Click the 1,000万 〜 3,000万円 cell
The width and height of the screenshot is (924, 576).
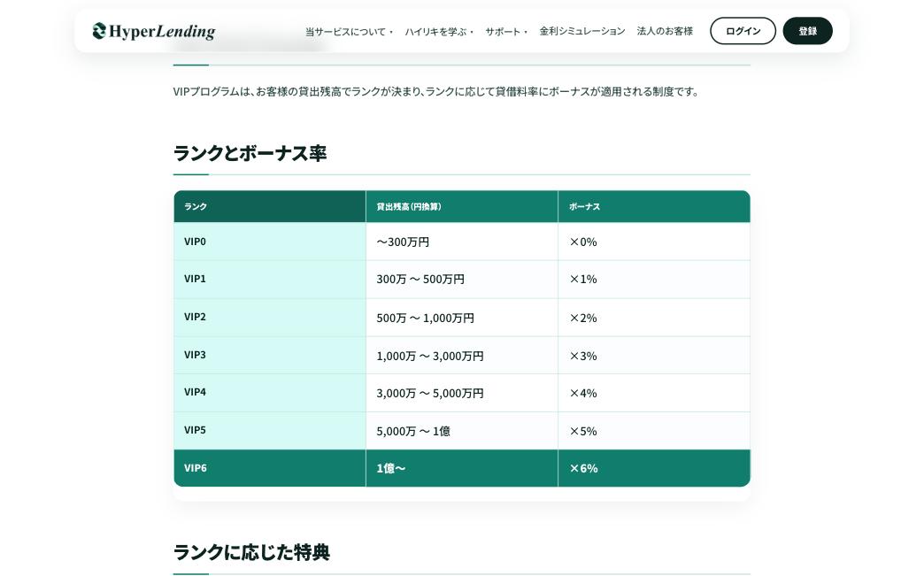click(x=462, y=355)
